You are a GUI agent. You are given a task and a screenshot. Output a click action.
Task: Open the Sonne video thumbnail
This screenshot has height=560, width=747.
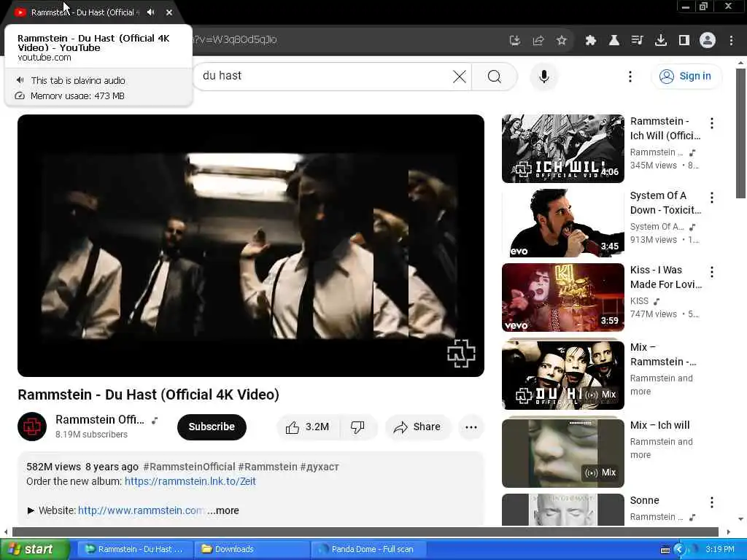[x=562, y=510]
